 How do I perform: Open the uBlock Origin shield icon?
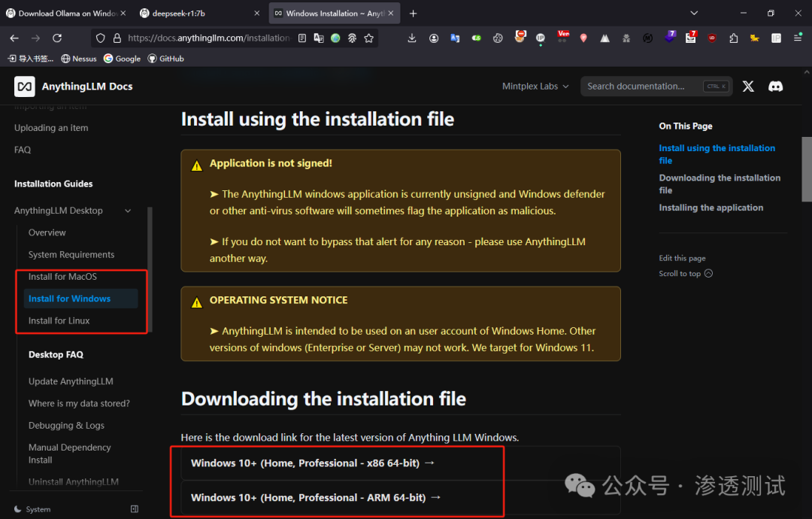[x=712, y=38]
